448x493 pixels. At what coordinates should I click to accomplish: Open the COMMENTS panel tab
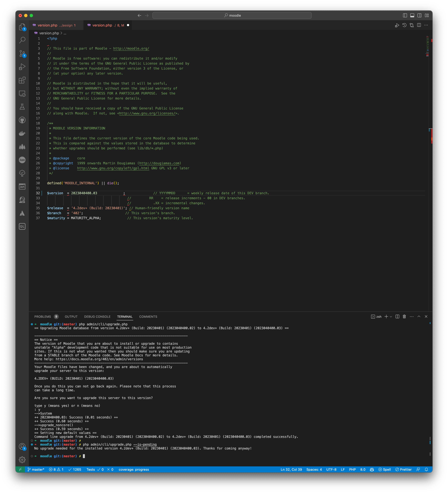[148, 317]
